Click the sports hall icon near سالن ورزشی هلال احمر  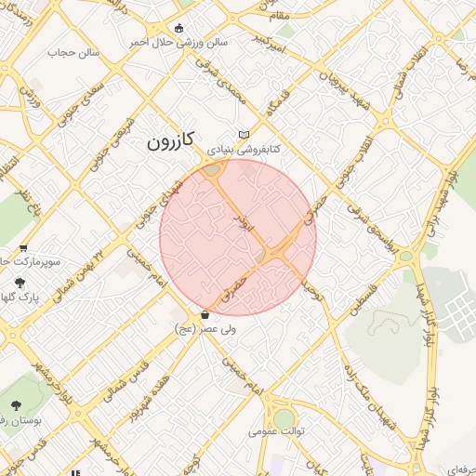pos(178,29)
